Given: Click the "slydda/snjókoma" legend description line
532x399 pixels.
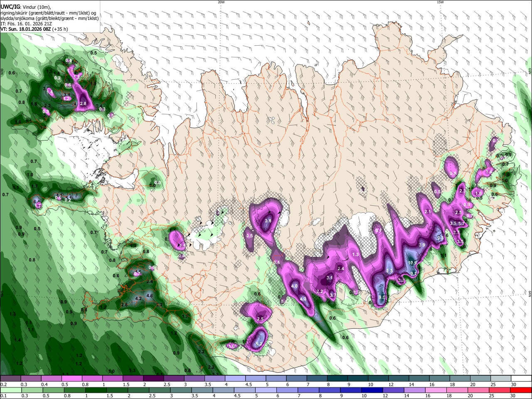Looking at the screenshot, I should 49,18.
